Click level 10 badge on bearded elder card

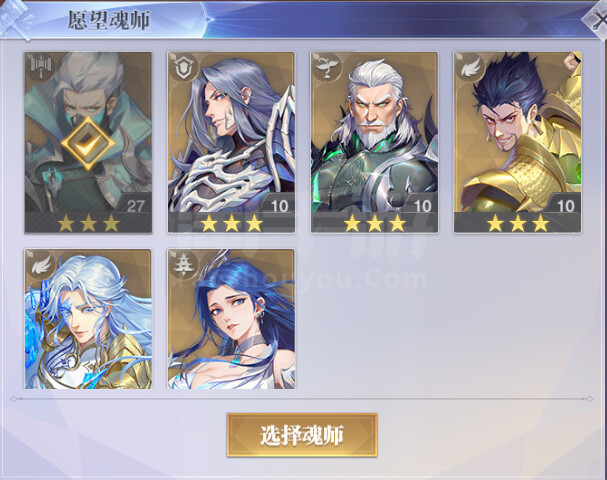[x=422, y=205]
